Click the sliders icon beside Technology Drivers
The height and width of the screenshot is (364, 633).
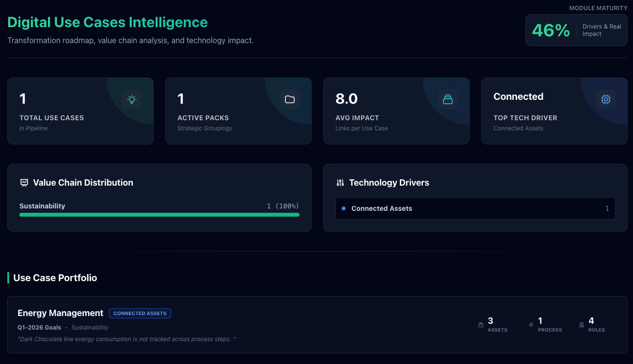[340, 183]
